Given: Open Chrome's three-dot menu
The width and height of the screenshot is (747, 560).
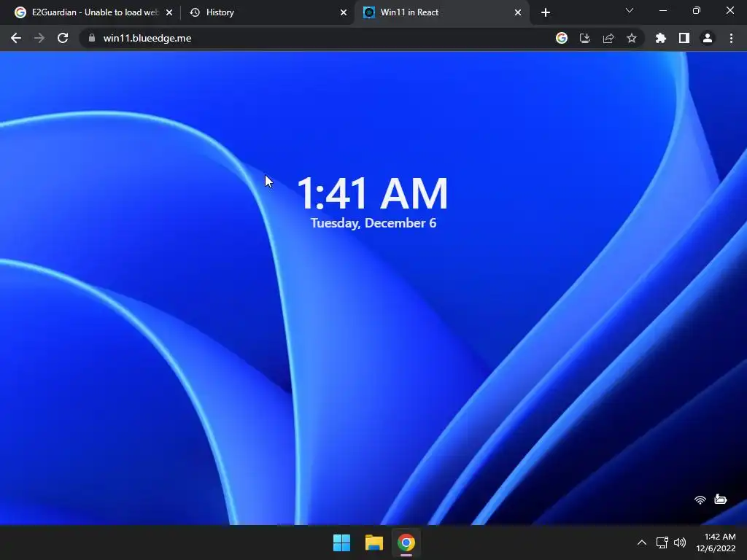Looking at the screenshot, I should click(731, 38).
